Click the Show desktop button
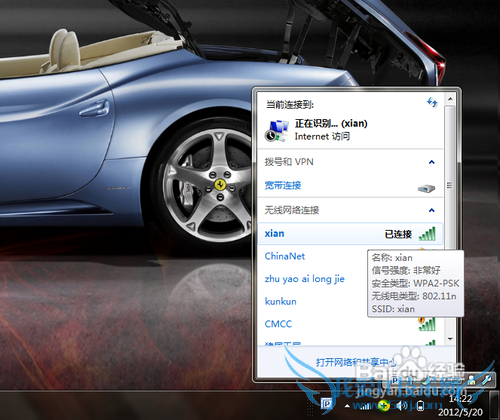This screenshot has width=500, height=420. [x=495, y=405]
